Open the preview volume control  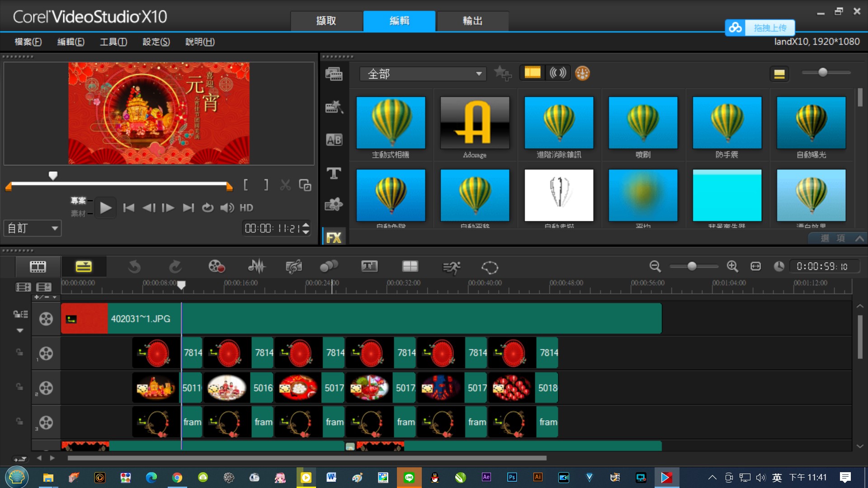click(227, 208)
